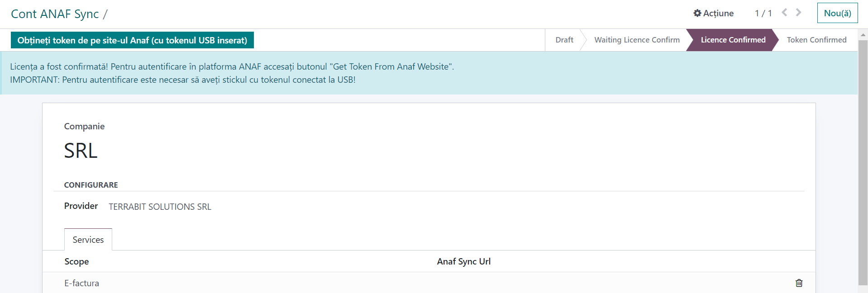Open the Acțiune gear menu
Image resolution: width=868 pixels, height=293 pixels.
tap(714, 14)
